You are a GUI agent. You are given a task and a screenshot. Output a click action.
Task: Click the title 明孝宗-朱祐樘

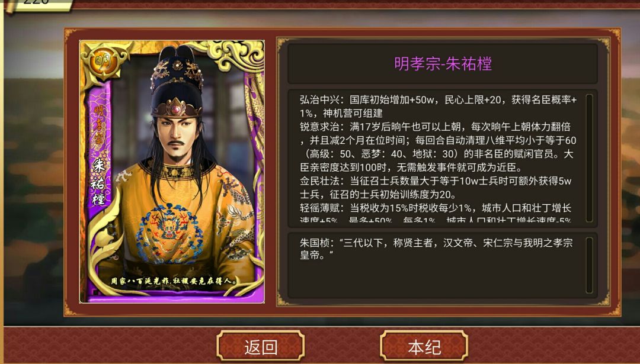[x=443, y=63]
